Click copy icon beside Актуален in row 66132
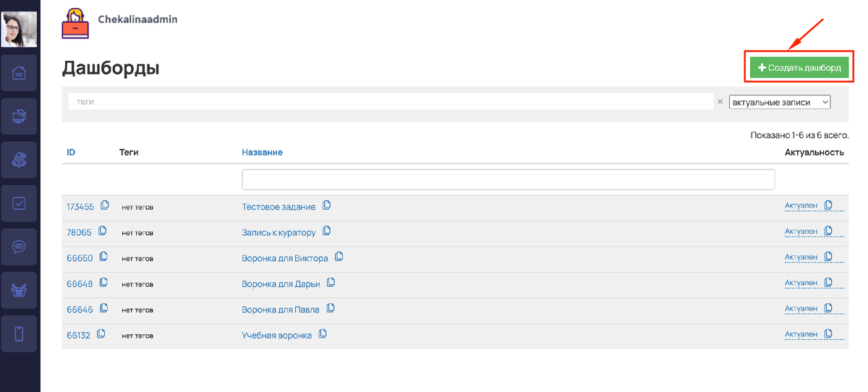 828,333
